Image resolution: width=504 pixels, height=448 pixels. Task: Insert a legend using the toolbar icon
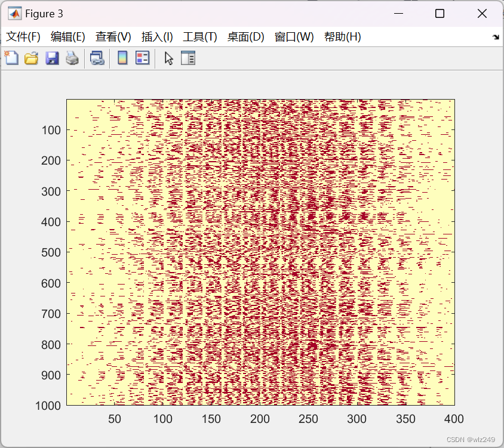[x=142, y=58]
